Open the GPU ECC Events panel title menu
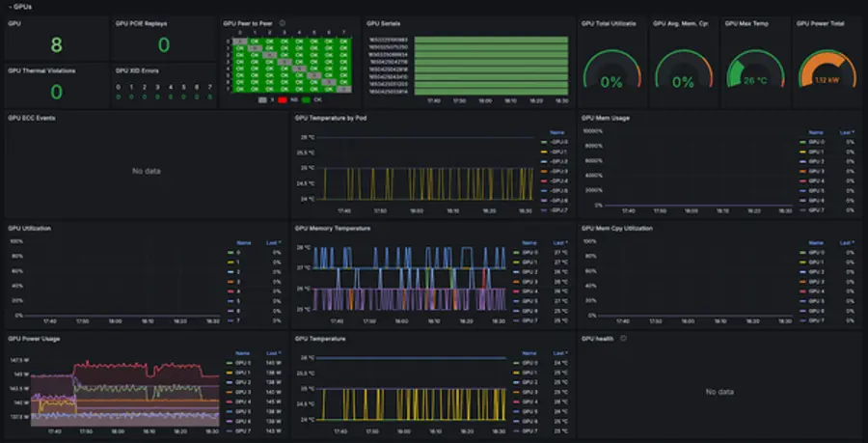 tap(29, 118)
